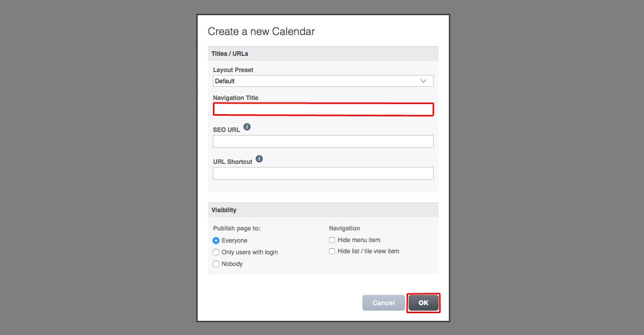Cancel the new calendar dialog

coord(384,303)
